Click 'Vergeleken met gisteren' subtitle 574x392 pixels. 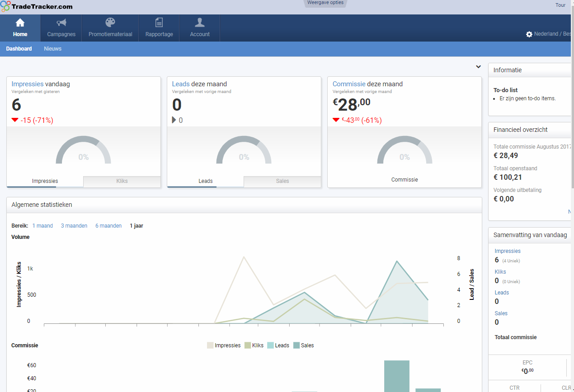point(36,92)
